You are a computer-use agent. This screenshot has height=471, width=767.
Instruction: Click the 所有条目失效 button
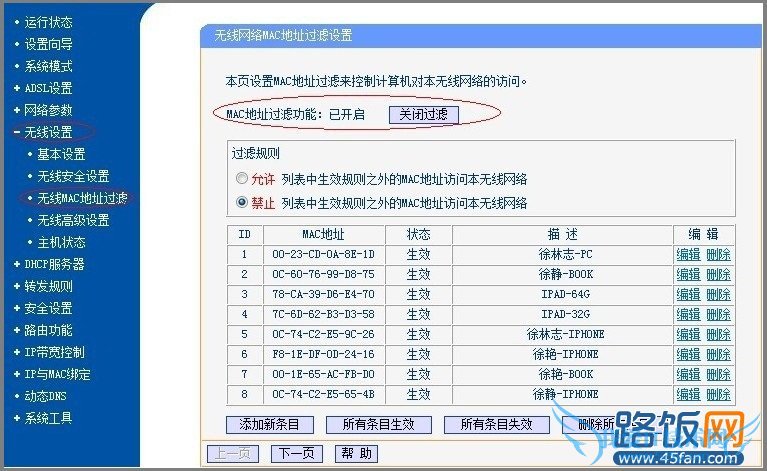point(496,425)
